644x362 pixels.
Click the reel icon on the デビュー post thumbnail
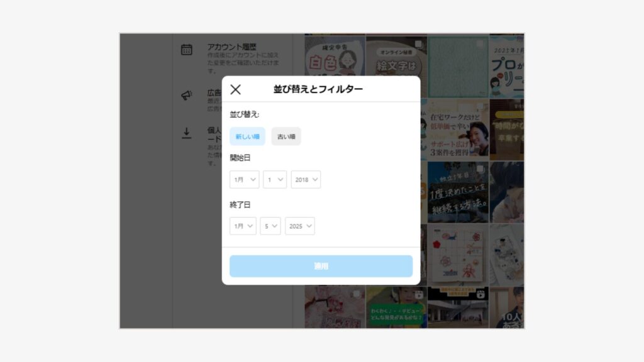pos(419,295)
